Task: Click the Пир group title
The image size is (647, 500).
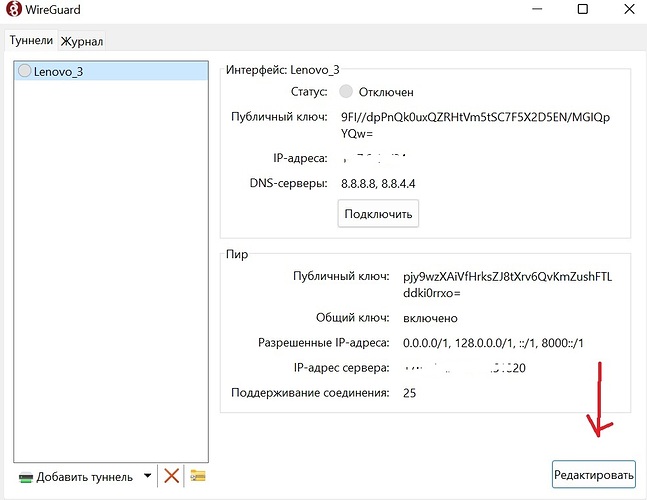Action: [x=237, y=254]
